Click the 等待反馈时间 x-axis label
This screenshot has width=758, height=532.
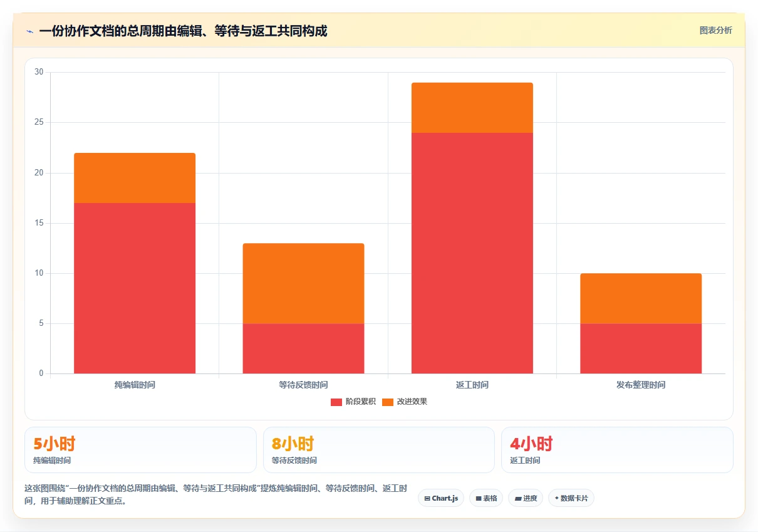tap(303, 385)
